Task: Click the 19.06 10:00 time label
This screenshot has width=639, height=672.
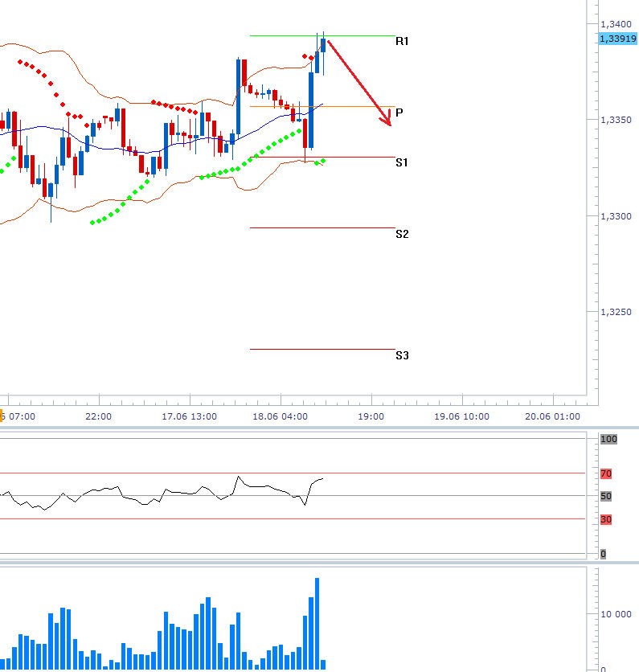Action: coord(461,416)
